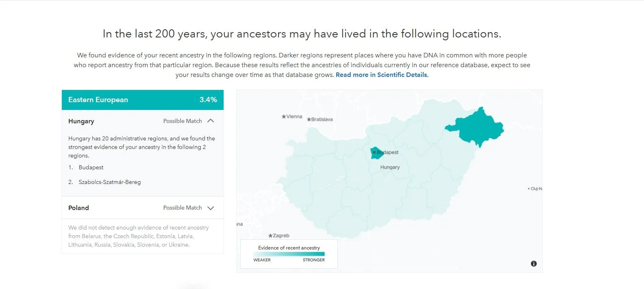Click the Zagreb star marker on map
Viewport: 644px width, 289px height.
(270, 236)
